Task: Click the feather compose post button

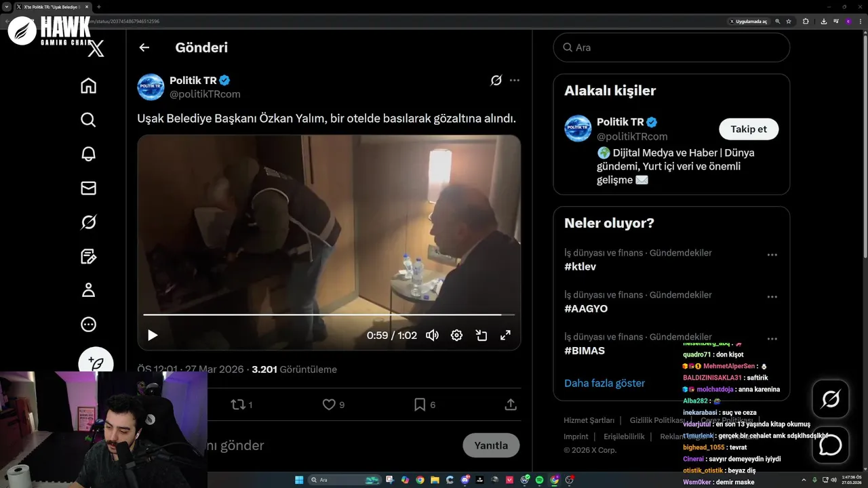Action: 96,363
